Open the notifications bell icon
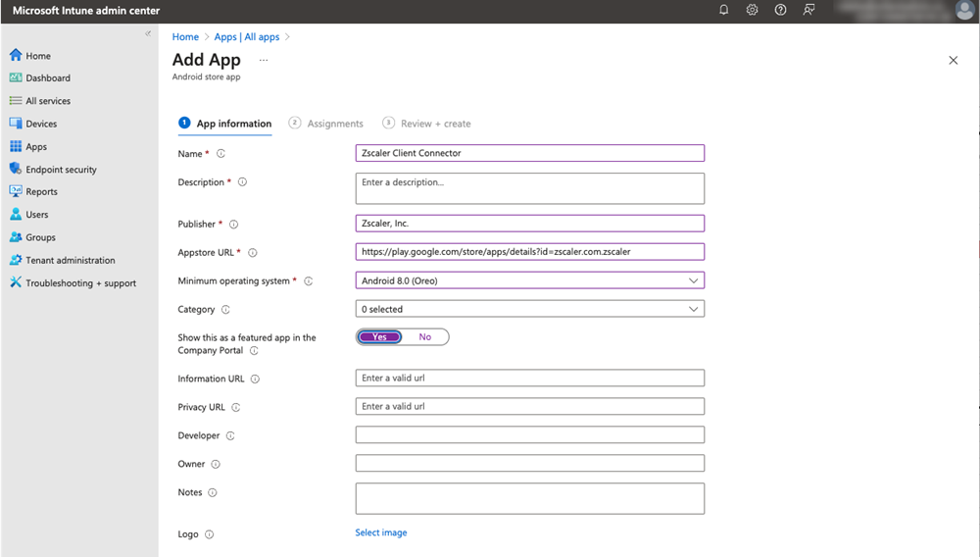The height and width of the screenshot is (557, 980). (724, 10)
